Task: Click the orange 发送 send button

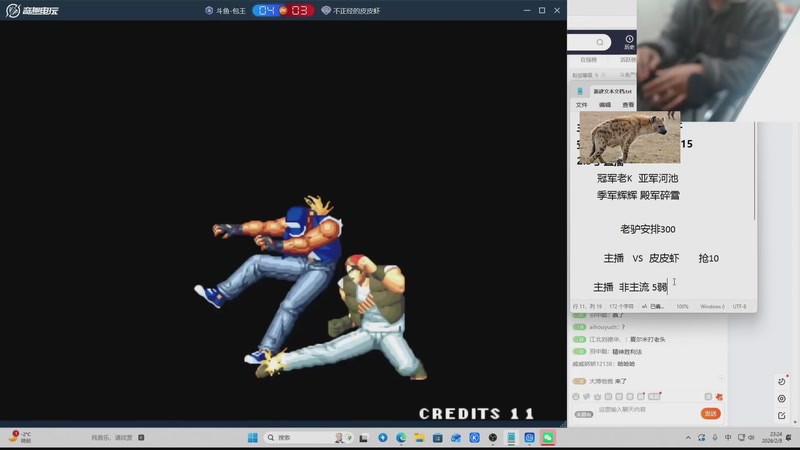Action: pyautogui.click(x=711, y=413)
